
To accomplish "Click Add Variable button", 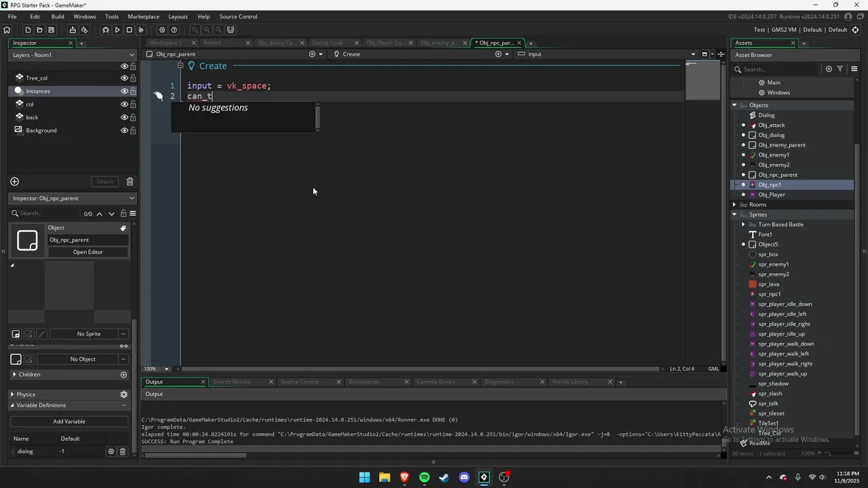I will (x=69, y=422).
